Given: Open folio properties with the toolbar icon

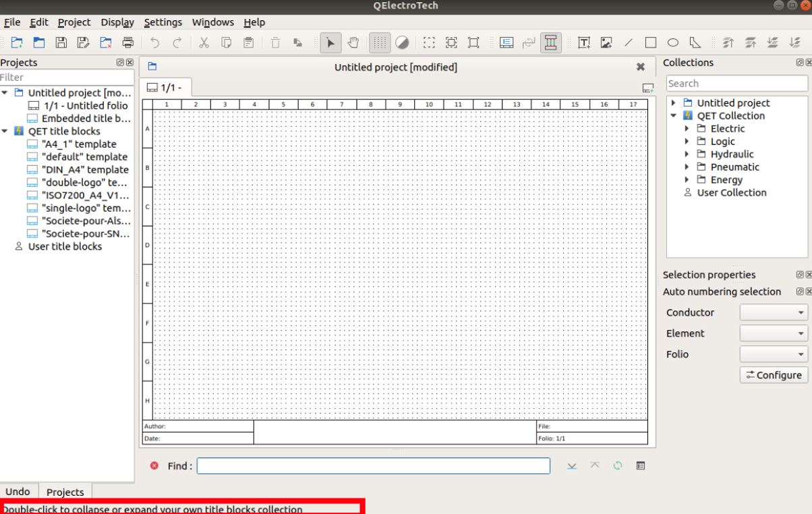Looking at the screenshot, I should click(506, 42).
